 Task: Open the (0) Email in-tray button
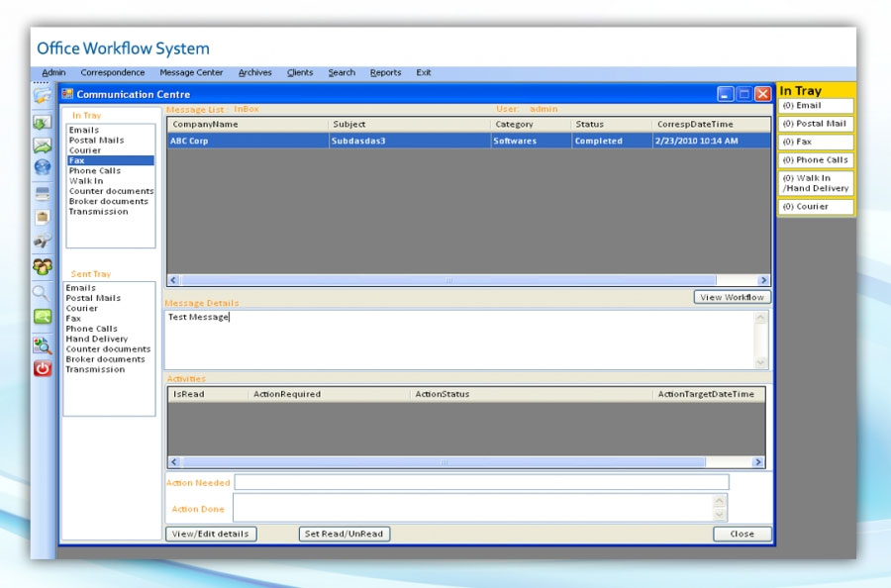pyautogui.click(x=816, y=106)
